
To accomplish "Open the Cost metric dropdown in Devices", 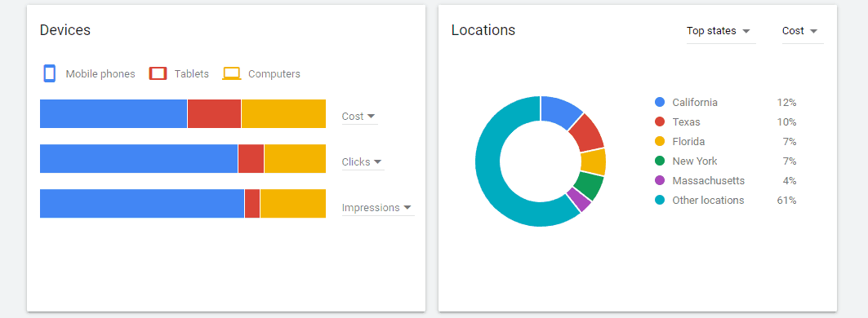I will coord(359,116).
